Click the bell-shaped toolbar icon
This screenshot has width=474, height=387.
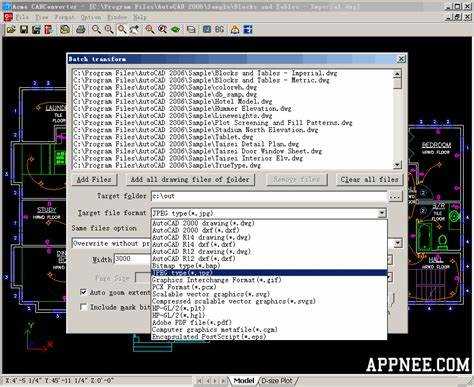pos(235,30)
